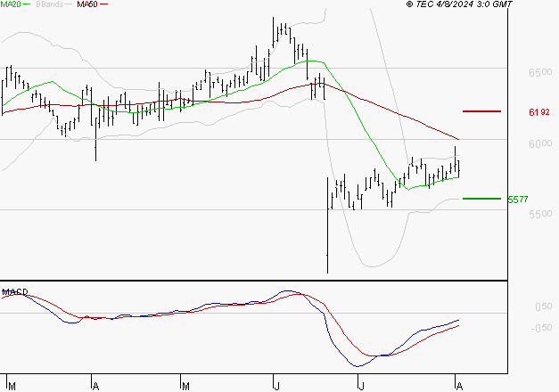Click the 6500 price axis label
This screenshot has height=392, width=559.
[x=540, y=72]
